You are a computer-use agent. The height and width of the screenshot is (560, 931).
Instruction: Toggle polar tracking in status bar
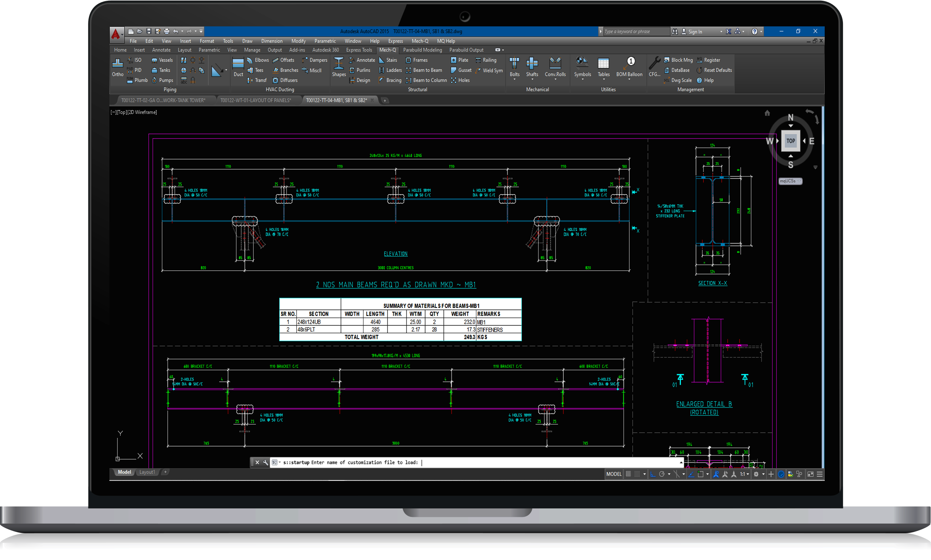pos(662,474)
